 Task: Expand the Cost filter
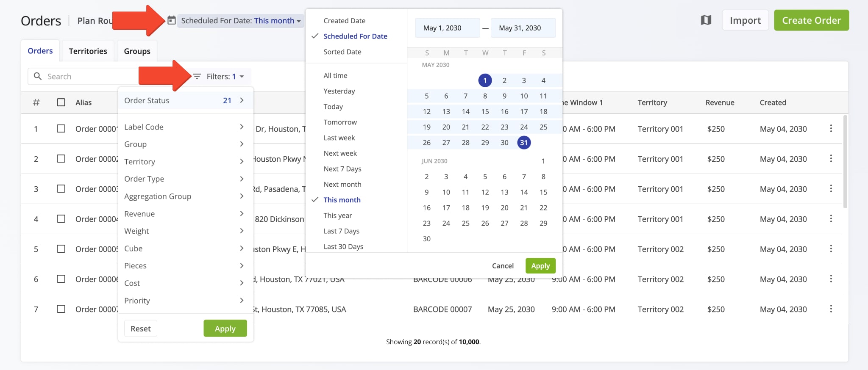point(186,283)
